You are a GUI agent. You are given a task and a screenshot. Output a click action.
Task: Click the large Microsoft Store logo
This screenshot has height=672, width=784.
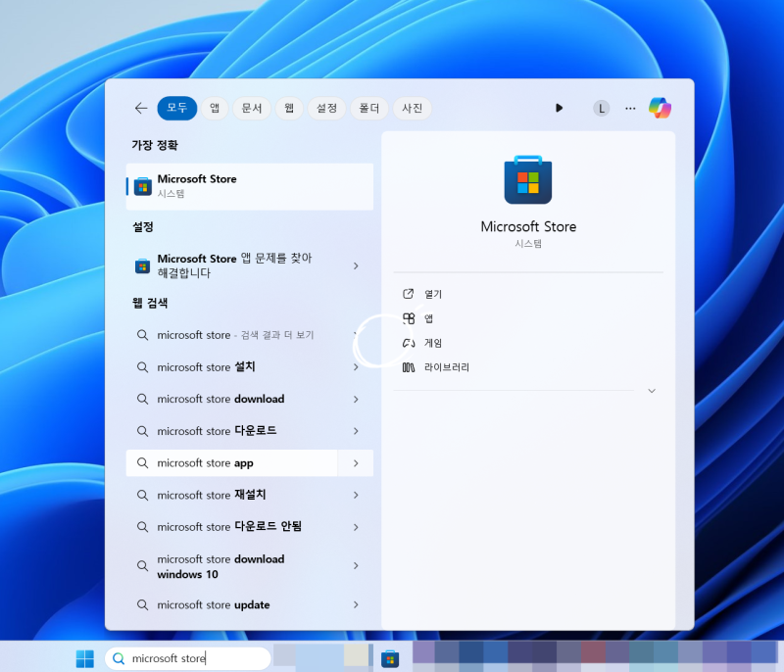click(x=528, y=180)
